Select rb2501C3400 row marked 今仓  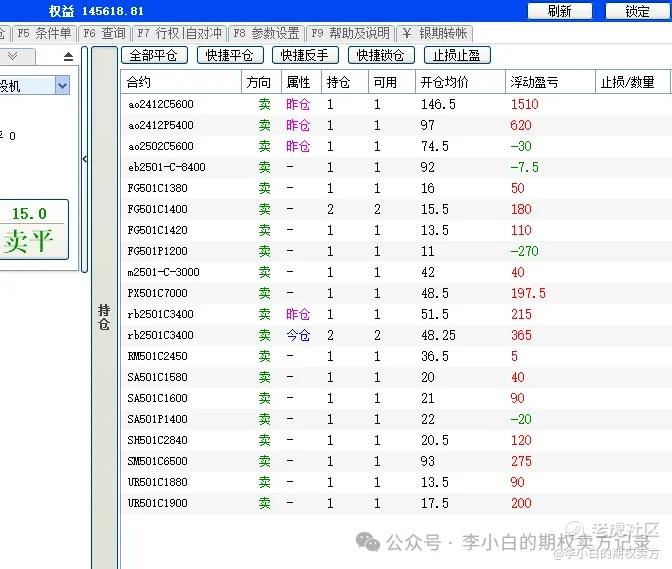pyautogui.click(x=396, y=335)
